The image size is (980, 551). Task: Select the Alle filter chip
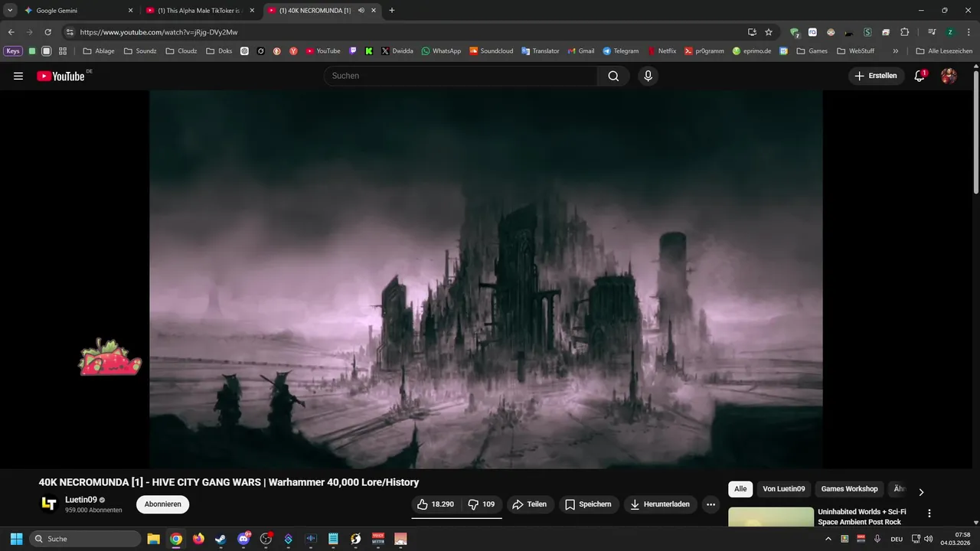click(740, 489)
